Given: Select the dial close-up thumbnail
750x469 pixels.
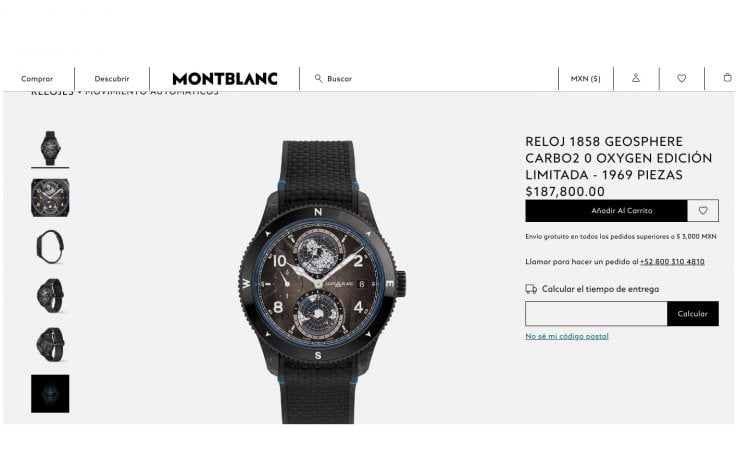Looking at the screenshot, I should pyautogui.click(x=50, y=197).
